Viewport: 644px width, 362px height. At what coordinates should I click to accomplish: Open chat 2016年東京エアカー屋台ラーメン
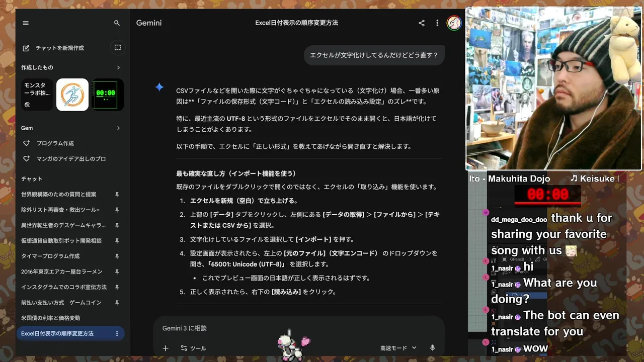[x=61, y=272]
